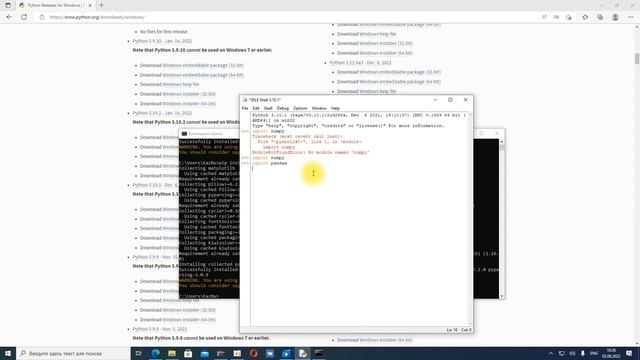Image resolution: width=640 pixels, height=360 pixels.
Task: Open the Debug menu in IDLE
Action: click(282, 108)
